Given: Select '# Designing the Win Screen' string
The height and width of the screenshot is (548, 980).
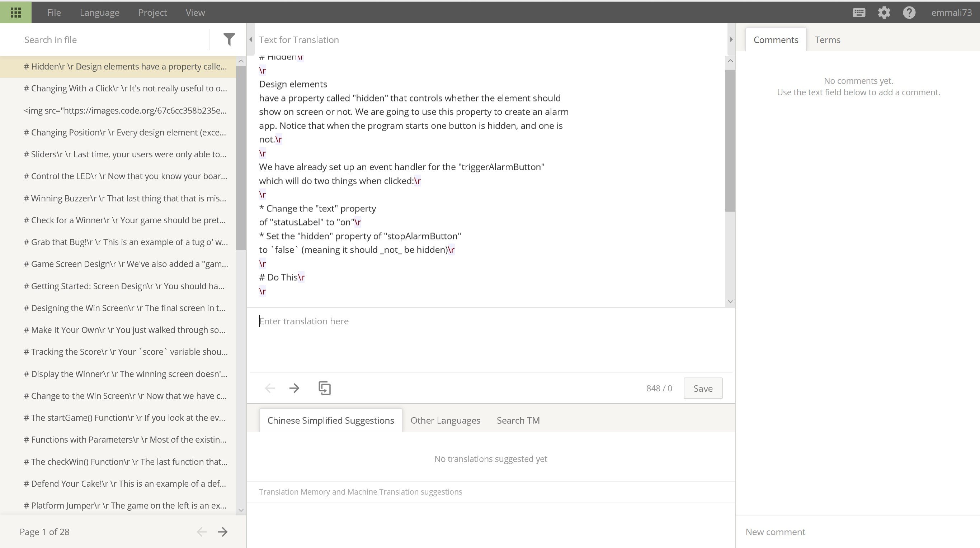Looking at the screenshot, I should [118, 308].
